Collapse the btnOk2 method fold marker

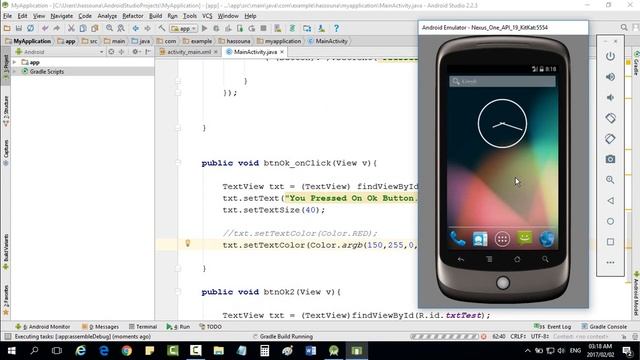click(178, 292)
